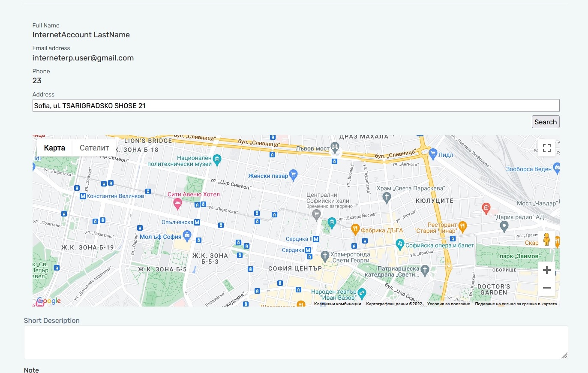This screenshot has height=373, width=588.
Task: Select the Street View pegman icon
Action: (547, 239)
